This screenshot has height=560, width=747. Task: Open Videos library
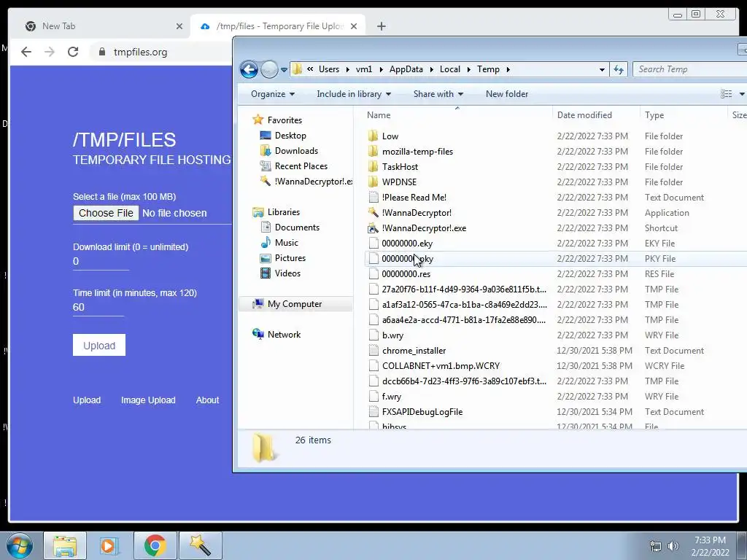point(287,273)
